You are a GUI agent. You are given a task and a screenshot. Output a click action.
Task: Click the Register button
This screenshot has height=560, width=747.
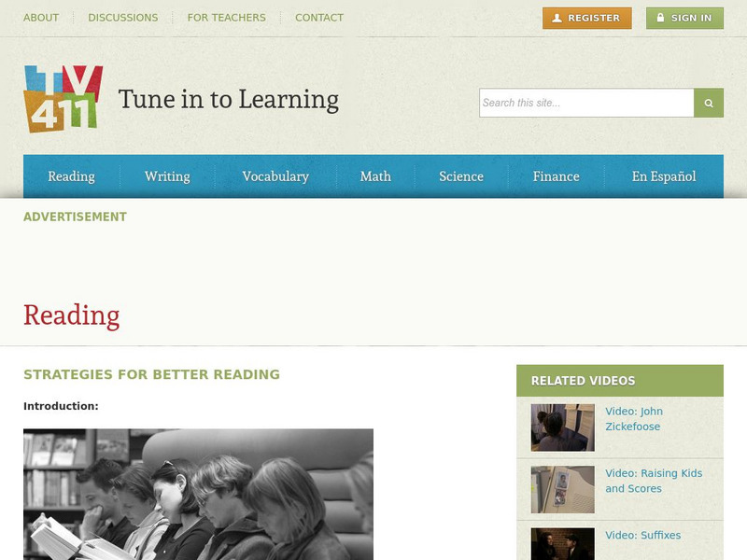[x=587, y=18]
